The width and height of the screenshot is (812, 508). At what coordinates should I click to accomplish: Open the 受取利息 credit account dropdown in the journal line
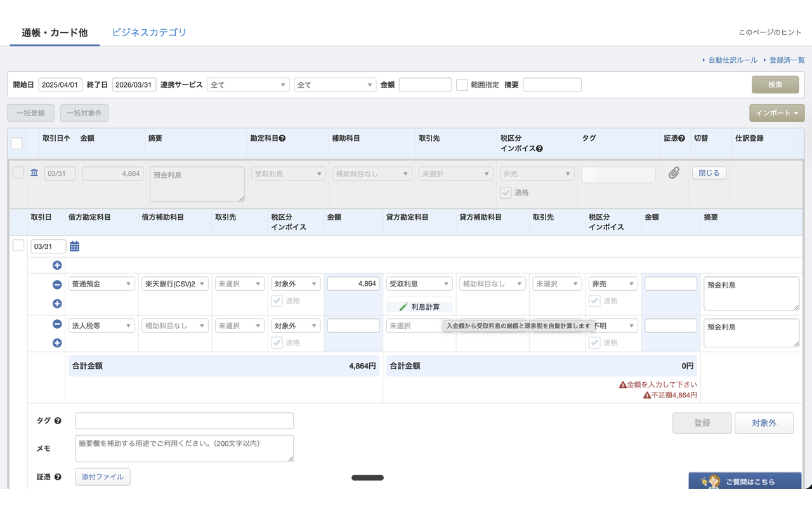click(x=419, y=284)
